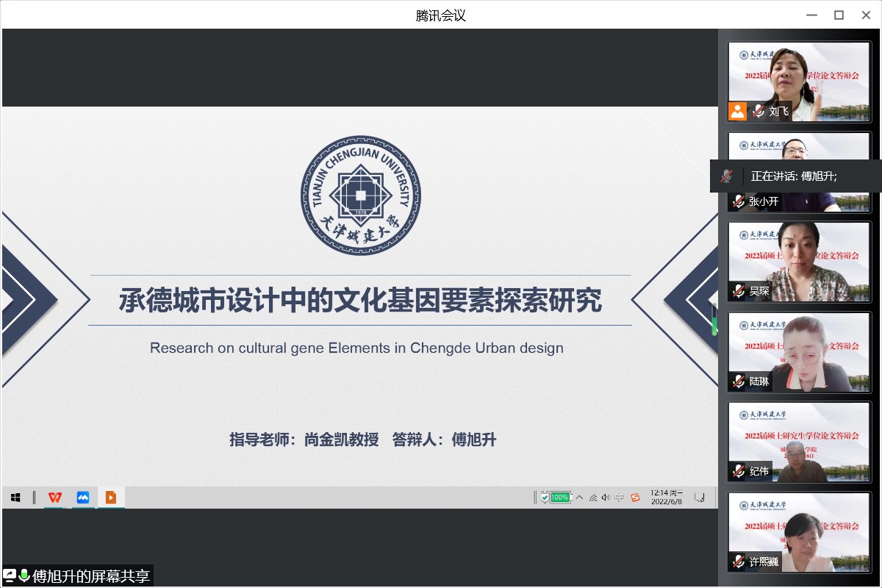Click the muted mic icon next to 吴琛
Screen dimensions: 882x588
[739, 291]
